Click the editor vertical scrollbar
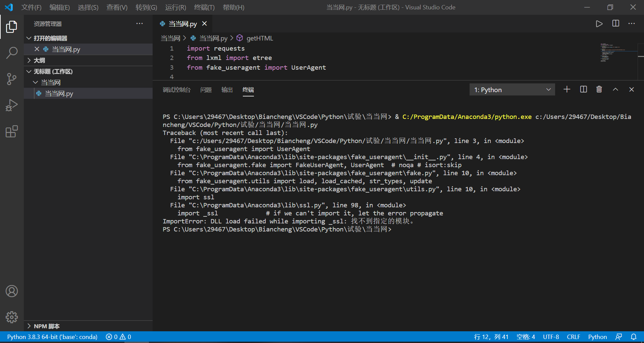Image resolution: width=644 pixels, height=343 pixels. 641,61
